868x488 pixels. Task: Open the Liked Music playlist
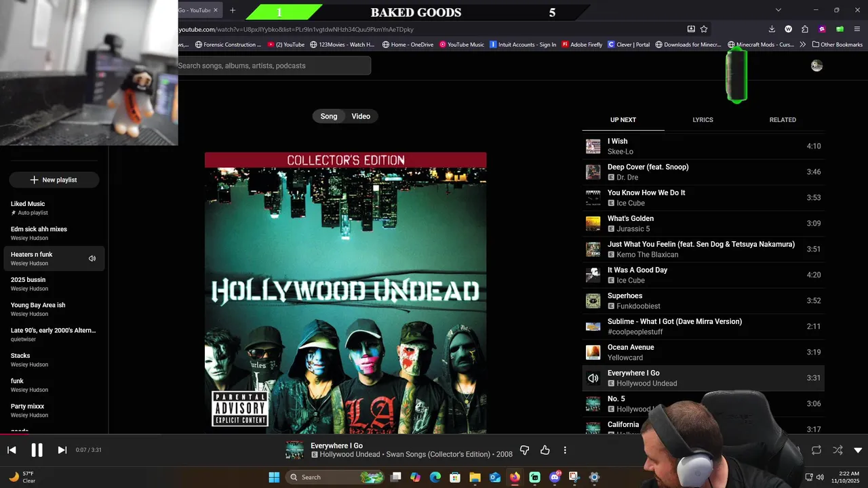(54, 208)
